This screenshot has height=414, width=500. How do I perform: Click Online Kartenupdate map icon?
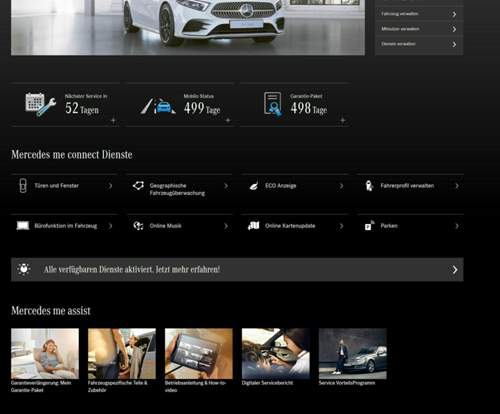click(254, 226)
